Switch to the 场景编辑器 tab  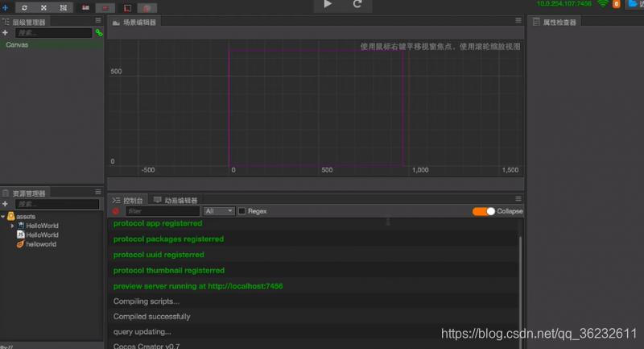134,23
